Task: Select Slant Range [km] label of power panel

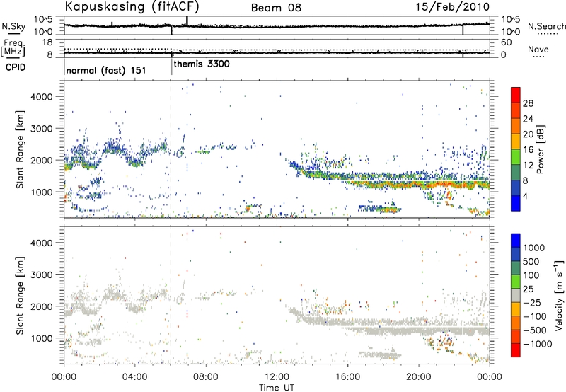Action: (x=21, y=149)
